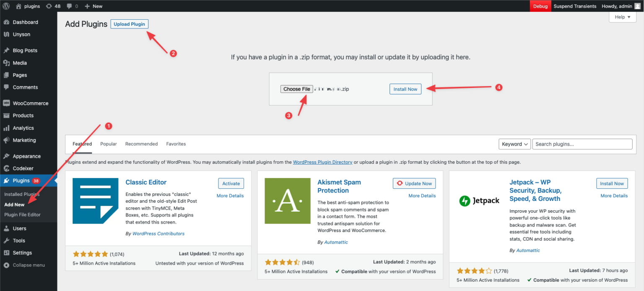The width and height of the screenshot is (644, 291).
Task: Open the comments bubble icon in admin bar
Action: click(70, 6)
